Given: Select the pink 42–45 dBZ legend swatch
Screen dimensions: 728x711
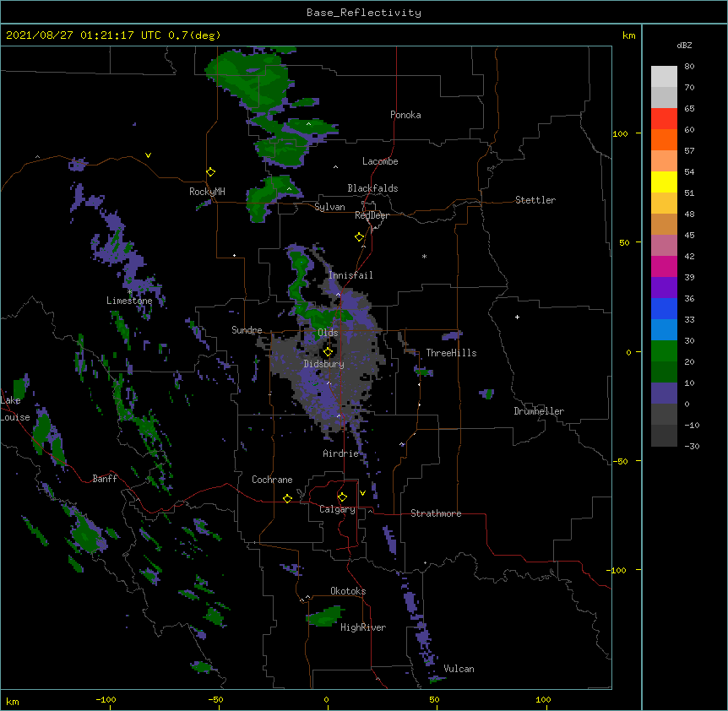Looking at the screenshot, I should pos(664,245).
